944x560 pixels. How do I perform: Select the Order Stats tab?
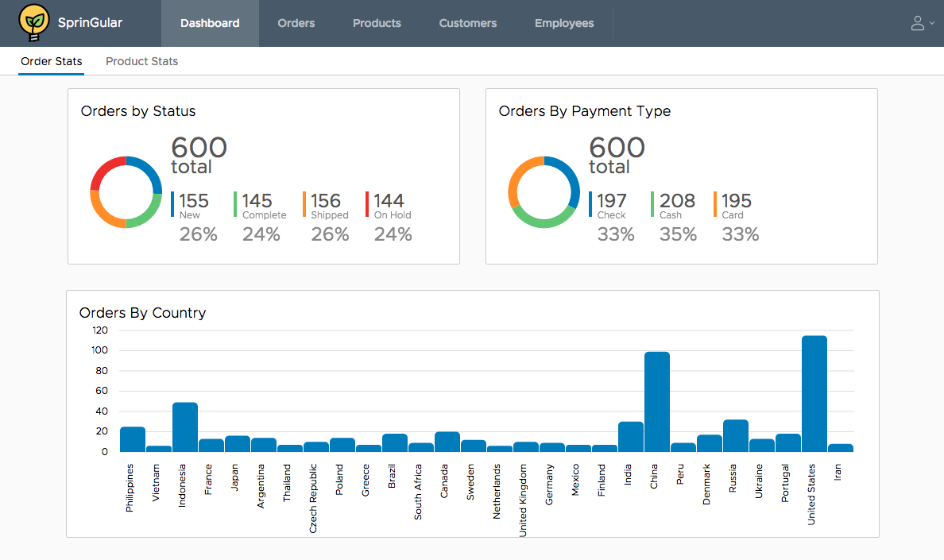(52, 61)
